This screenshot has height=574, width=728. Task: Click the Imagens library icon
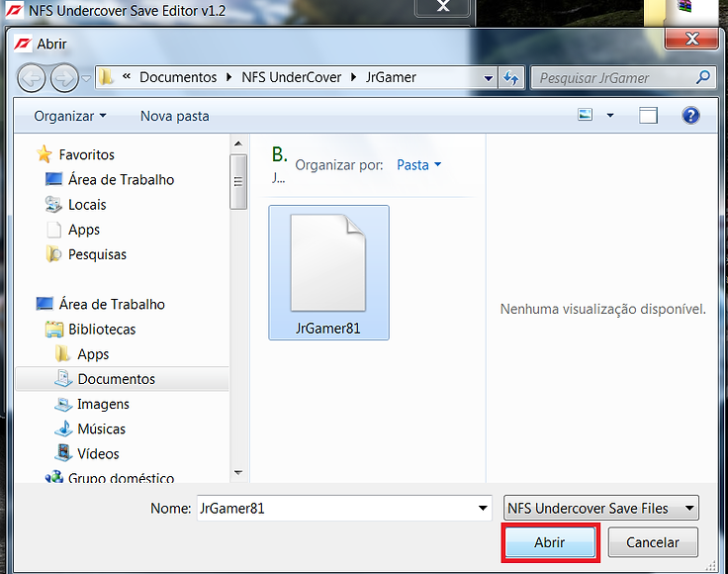[63, 404]
